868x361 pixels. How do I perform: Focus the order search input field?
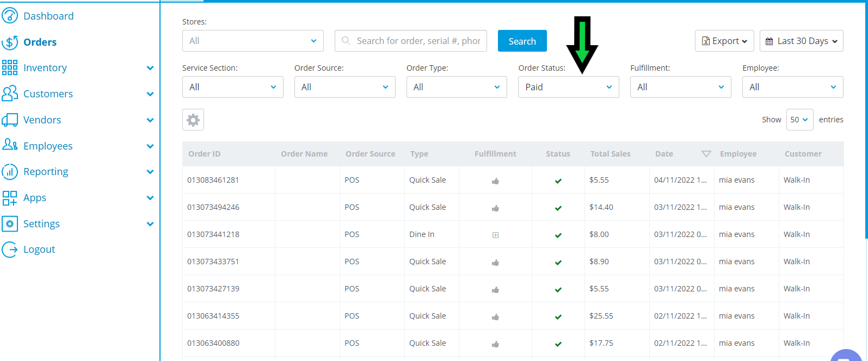point(417,41)
